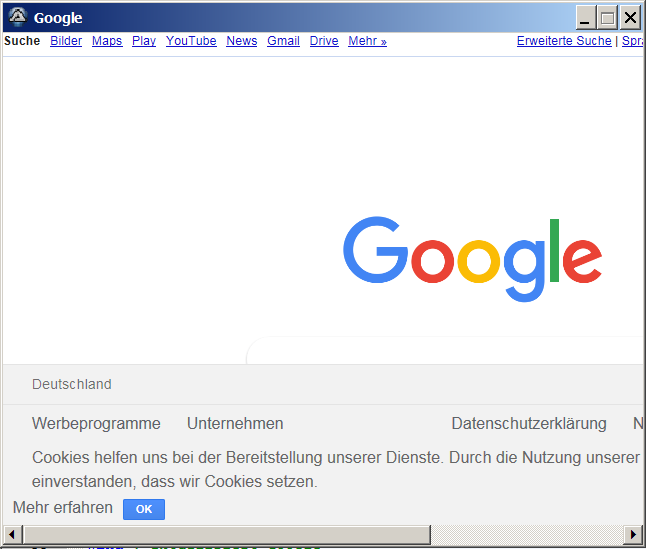The width and height of the screenshot is (646, 549).
Task: Click "Mehr erfahren" in the cookie notice
Action: [63, 508]
